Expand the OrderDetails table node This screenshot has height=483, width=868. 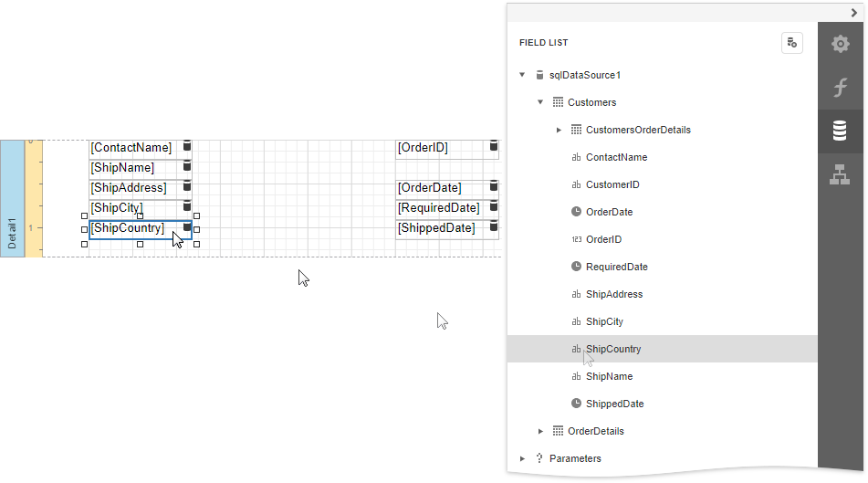click(x=540, y=431)
